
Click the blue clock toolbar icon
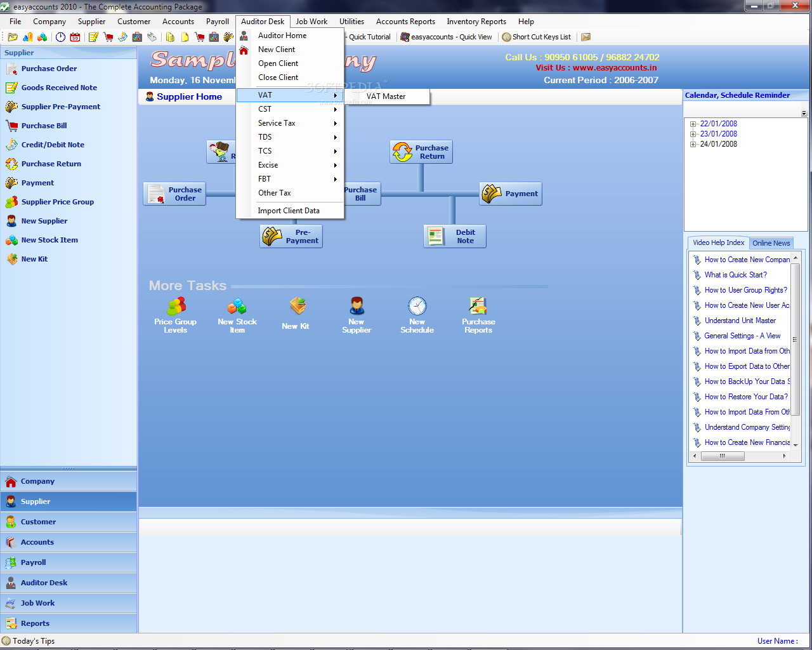pos(60,37)
